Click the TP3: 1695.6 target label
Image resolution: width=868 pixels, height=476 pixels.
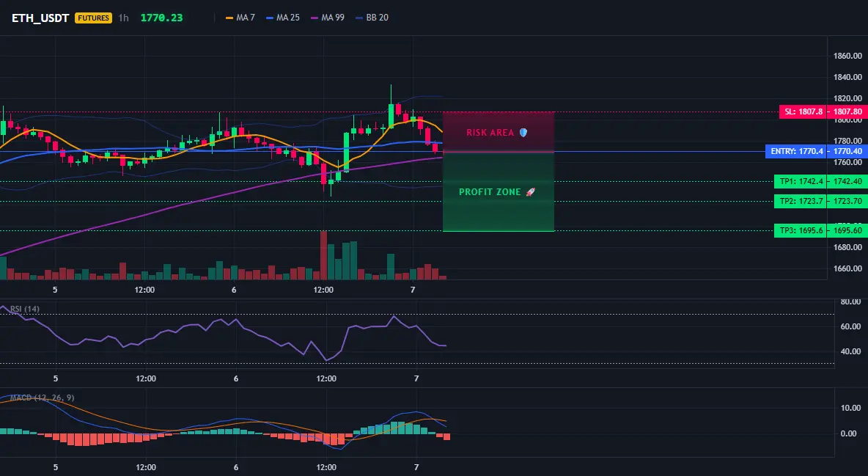[x=801, y=230]
